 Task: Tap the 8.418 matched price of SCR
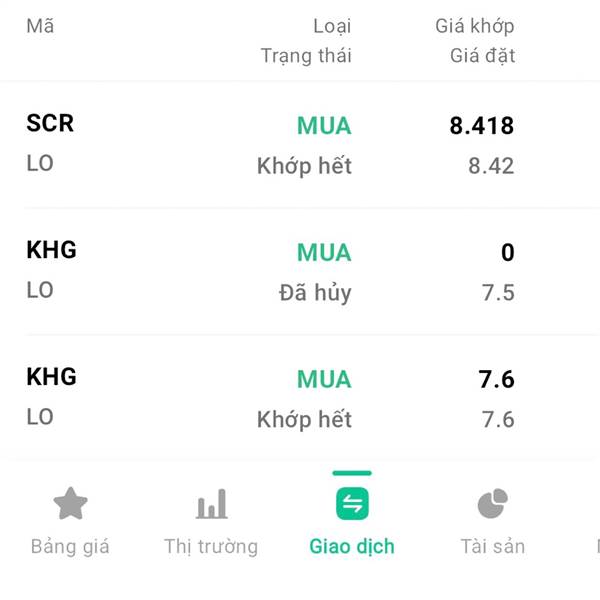click(x=482, y=126)
